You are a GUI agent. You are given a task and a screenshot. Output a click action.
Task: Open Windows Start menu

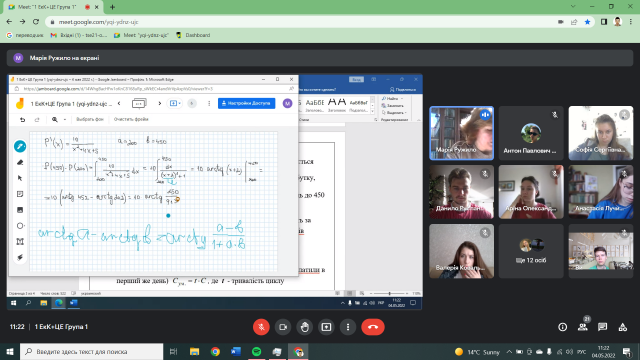10,351
